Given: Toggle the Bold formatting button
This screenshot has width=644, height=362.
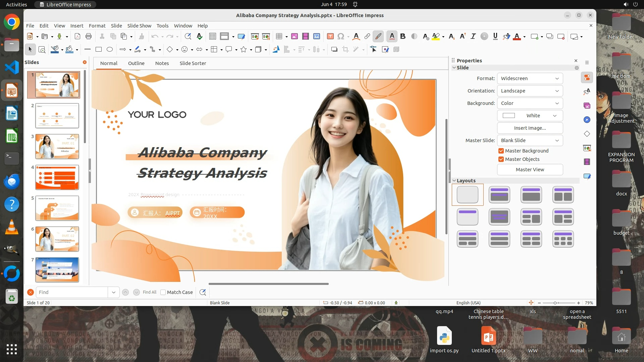Looking at the screenshot, I should tap(403, 37).
